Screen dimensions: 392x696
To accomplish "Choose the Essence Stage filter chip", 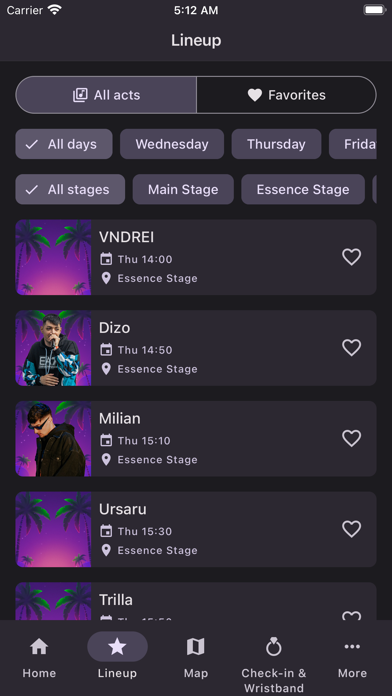I will (303, 190).
